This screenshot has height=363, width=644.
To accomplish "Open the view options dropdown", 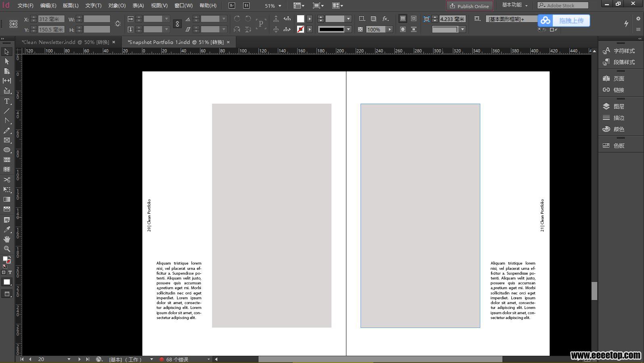I will [299, 6].
